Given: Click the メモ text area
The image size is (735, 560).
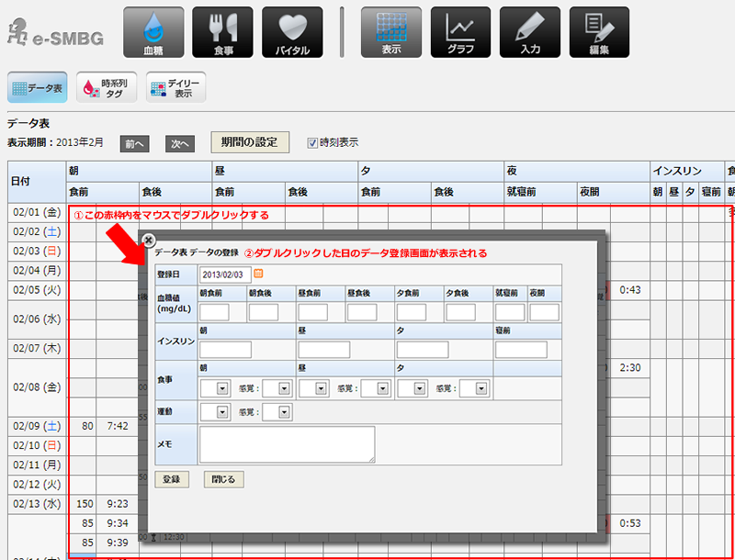Looking at the screenshot, I should (287, 444).
